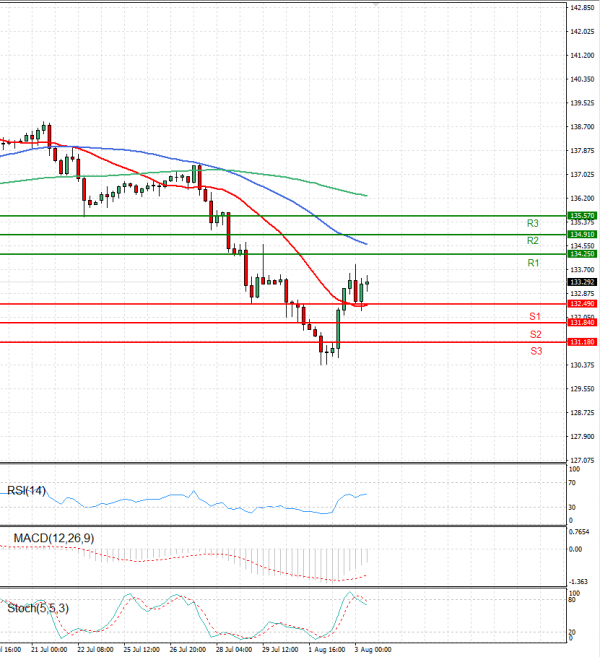
Task: Select the 131.180 support price tag
Action: pyautogui.click(x=582, y=342)
